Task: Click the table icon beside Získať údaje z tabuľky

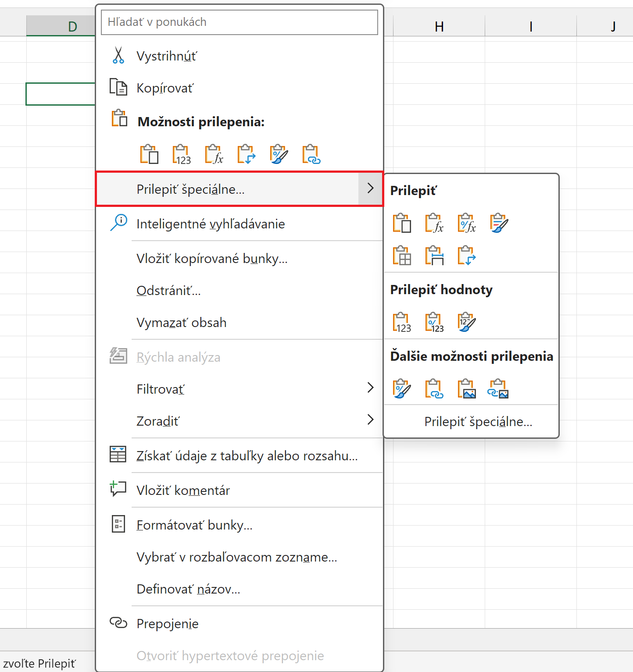Action: coord(118,454)
